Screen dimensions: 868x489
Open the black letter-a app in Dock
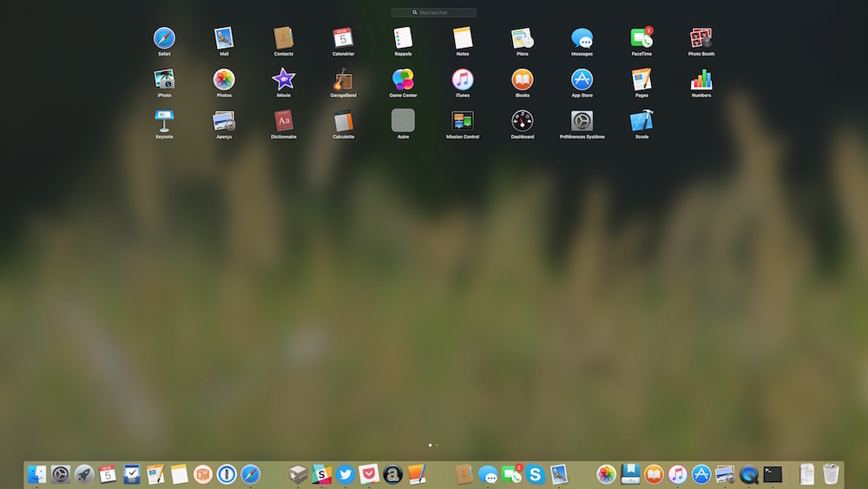393,474
